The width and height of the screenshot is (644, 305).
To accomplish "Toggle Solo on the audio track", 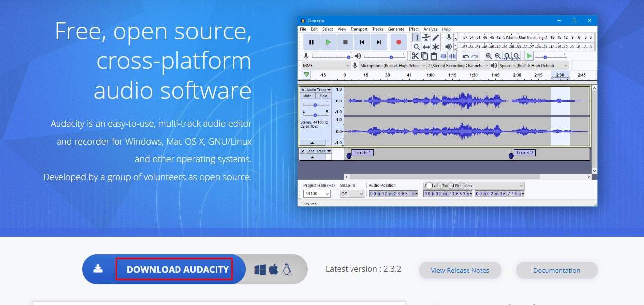I will [323, 96].
